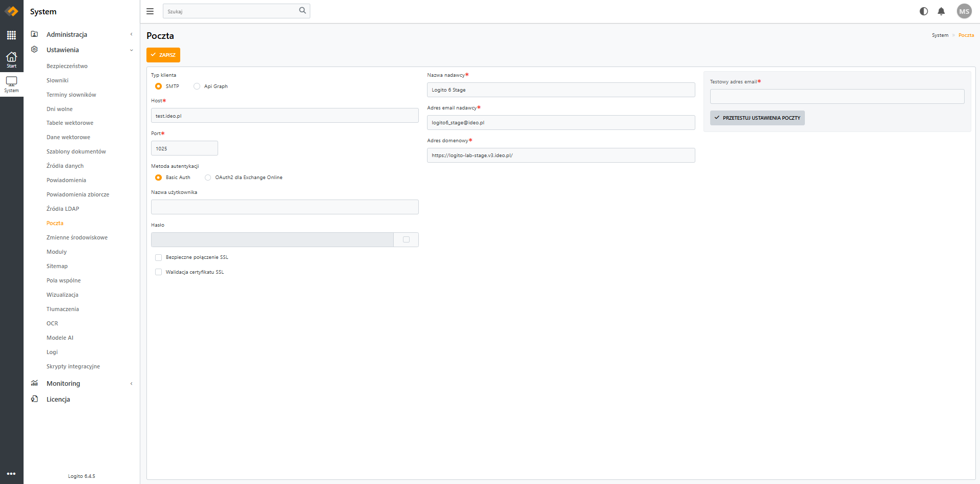Choose Basic Auth authentication method

point(159,178)
